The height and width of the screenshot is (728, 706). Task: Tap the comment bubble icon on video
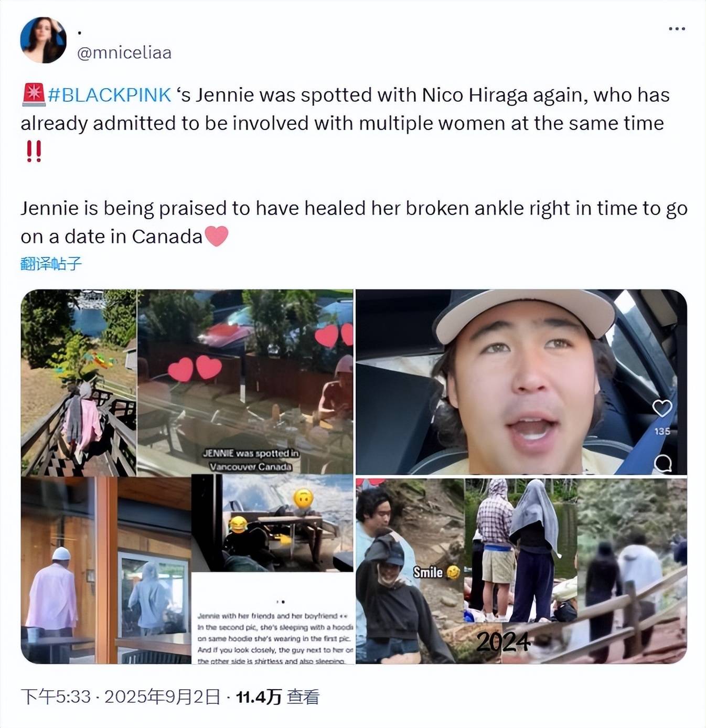663,463
